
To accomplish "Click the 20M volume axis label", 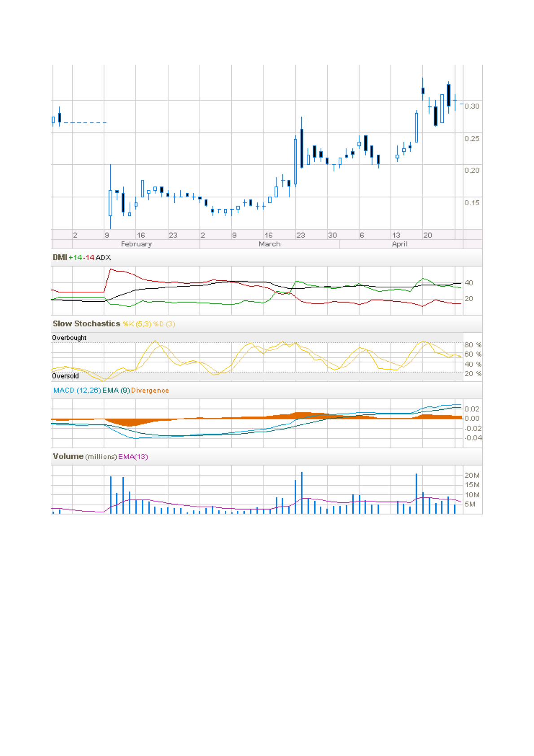I will click(472, 475).
